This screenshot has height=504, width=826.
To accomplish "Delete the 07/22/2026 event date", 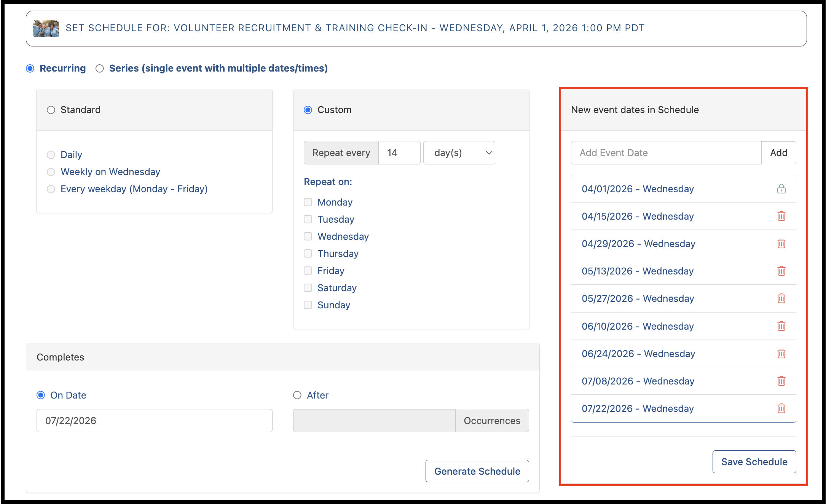I will point(781,408).
